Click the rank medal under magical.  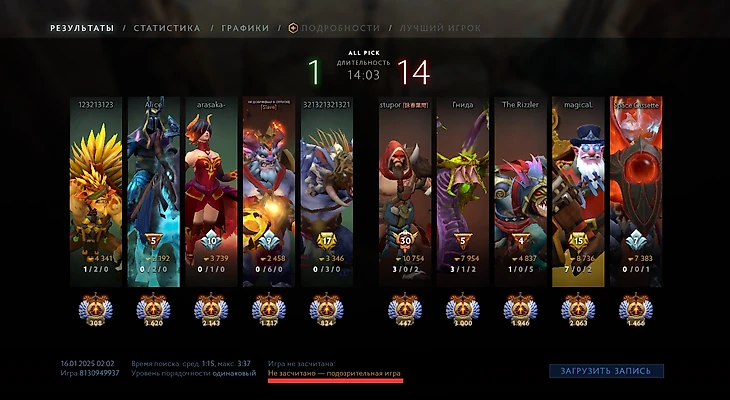pyautogui.click(x=578, y=309)
